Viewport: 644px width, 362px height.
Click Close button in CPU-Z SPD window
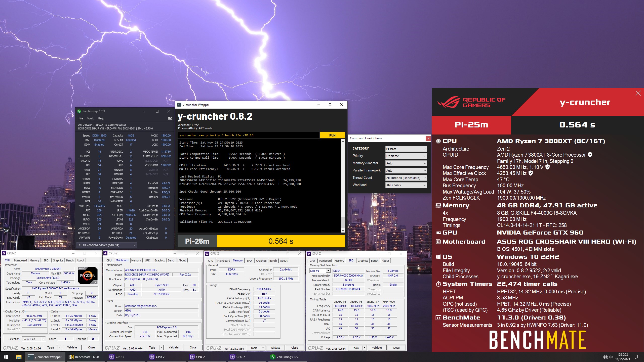tap(396, 348)
